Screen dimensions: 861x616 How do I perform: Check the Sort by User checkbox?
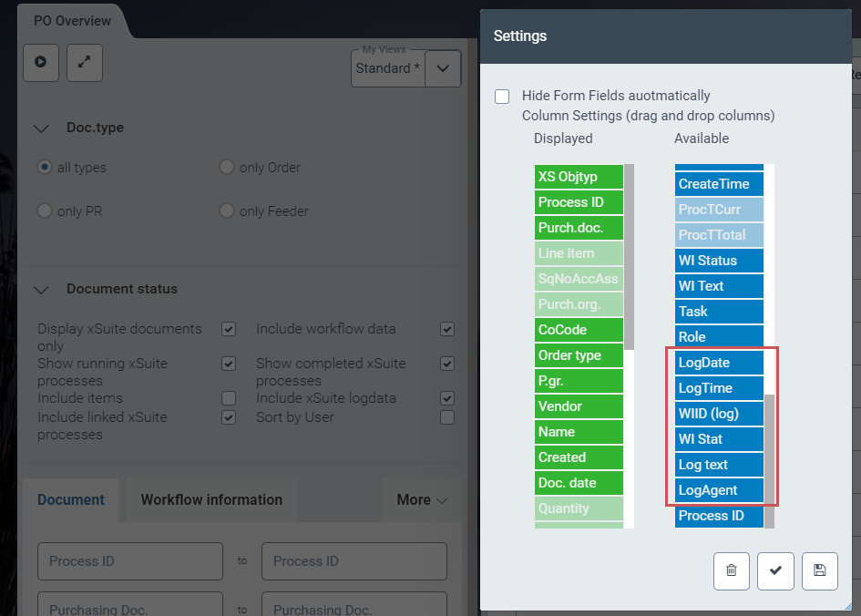pos(447,417)
